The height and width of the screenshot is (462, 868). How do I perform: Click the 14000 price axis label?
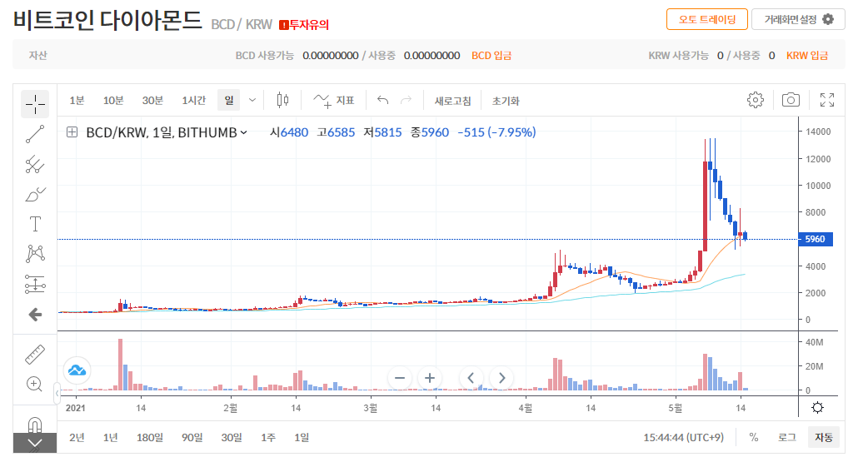tap(818, 132)
